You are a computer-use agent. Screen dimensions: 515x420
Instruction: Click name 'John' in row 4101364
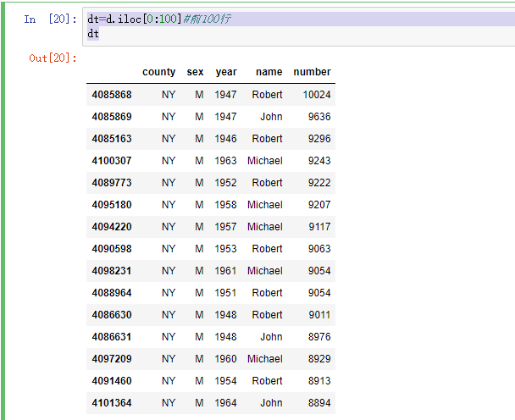click(271, 402)
